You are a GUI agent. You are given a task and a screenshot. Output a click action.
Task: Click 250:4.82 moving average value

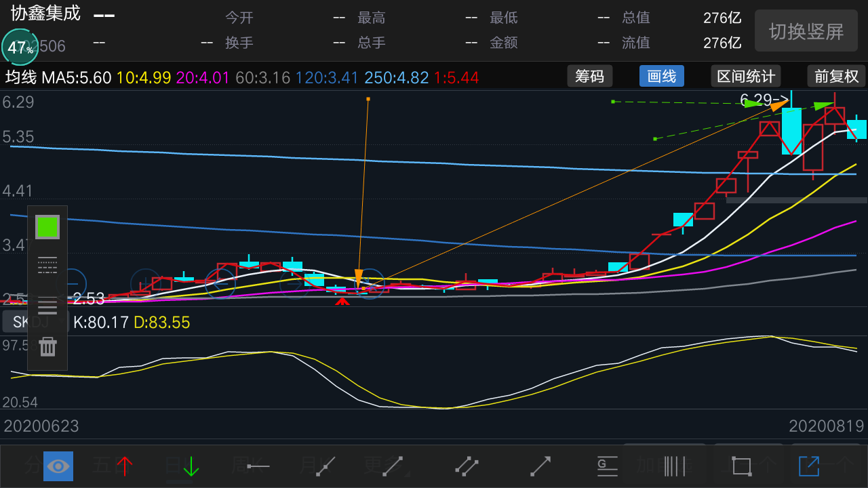click(x=397, y=77)
